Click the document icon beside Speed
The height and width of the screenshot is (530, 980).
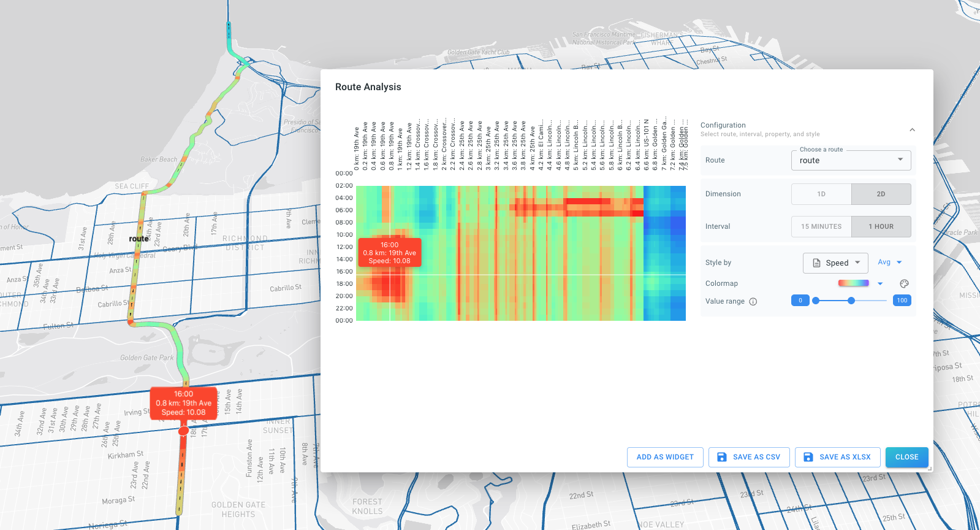816,263
